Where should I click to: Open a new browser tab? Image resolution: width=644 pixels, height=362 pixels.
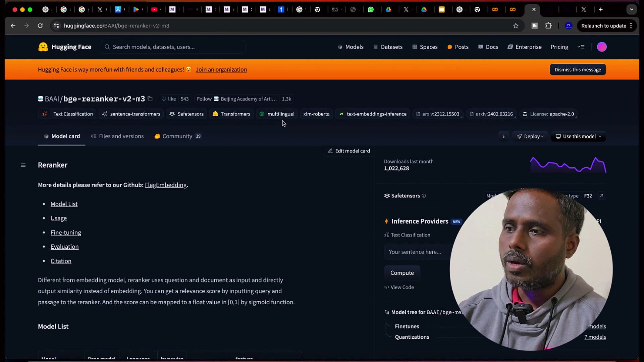(x=601, y=9)
